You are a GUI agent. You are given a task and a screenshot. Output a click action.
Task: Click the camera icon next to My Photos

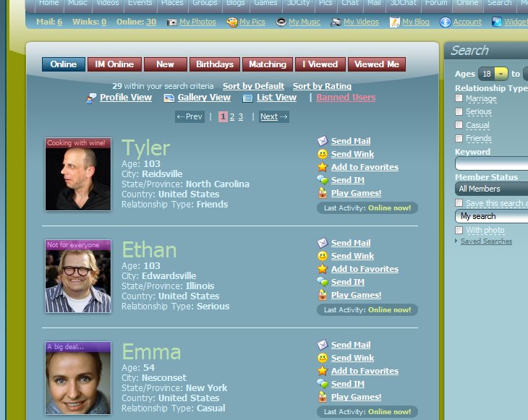[172, 22]
